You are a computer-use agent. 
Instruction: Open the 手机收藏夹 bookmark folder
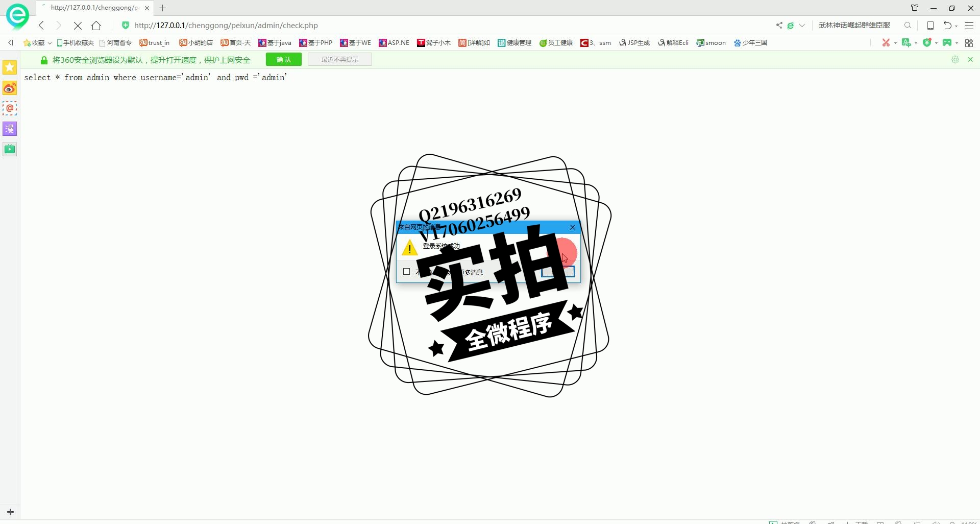(75, 43)
